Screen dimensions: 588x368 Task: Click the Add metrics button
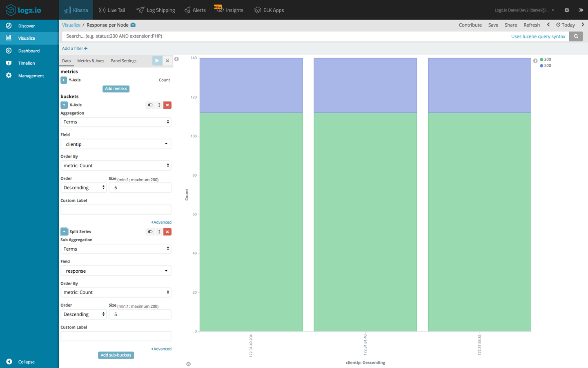tap(116, 89)
